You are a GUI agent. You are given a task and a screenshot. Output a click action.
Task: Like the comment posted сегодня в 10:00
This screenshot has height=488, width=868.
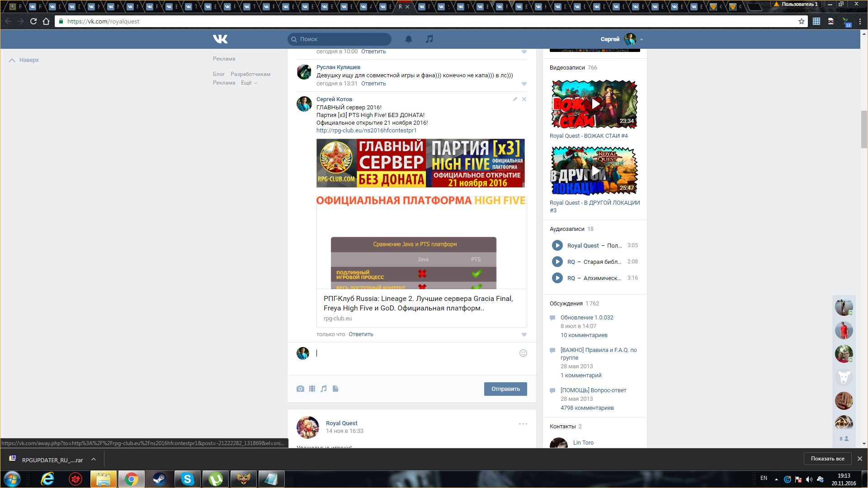coord(524,52)
